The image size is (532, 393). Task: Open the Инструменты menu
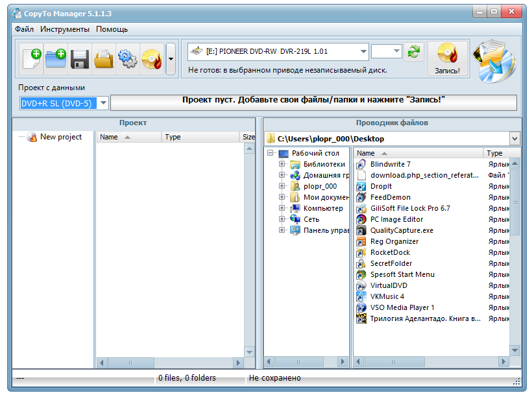[65, 29]
